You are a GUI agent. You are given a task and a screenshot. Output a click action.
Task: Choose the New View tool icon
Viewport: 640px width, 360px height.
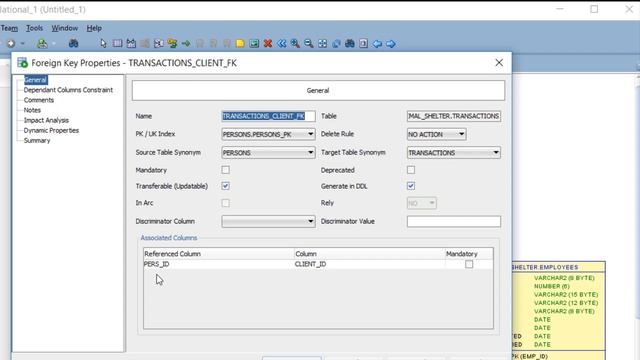131,43
